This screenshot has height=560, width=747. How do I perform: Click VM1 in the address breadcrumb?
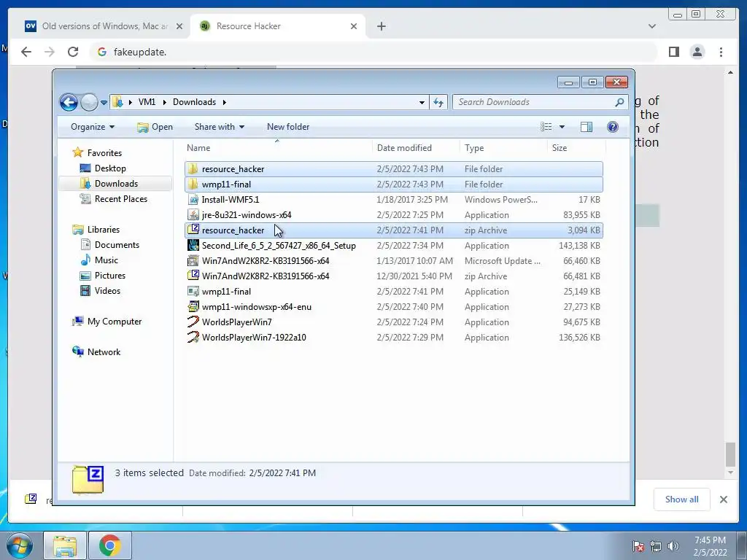click(x=147, y=102)
